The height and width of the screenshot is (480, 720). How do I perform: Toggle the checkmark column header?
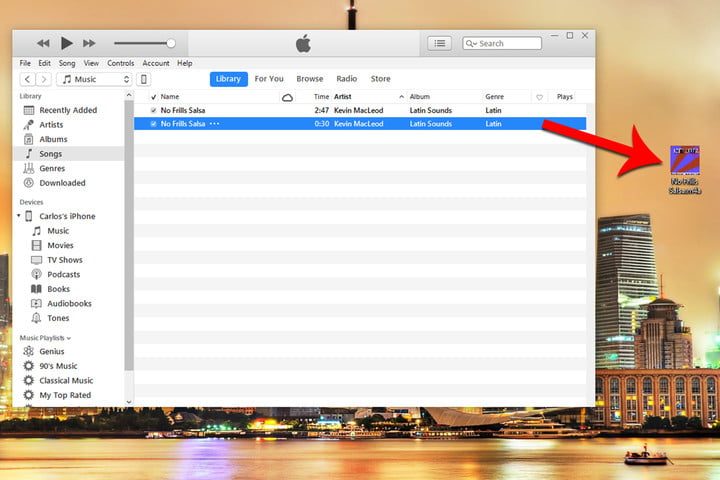coord(153,97)
